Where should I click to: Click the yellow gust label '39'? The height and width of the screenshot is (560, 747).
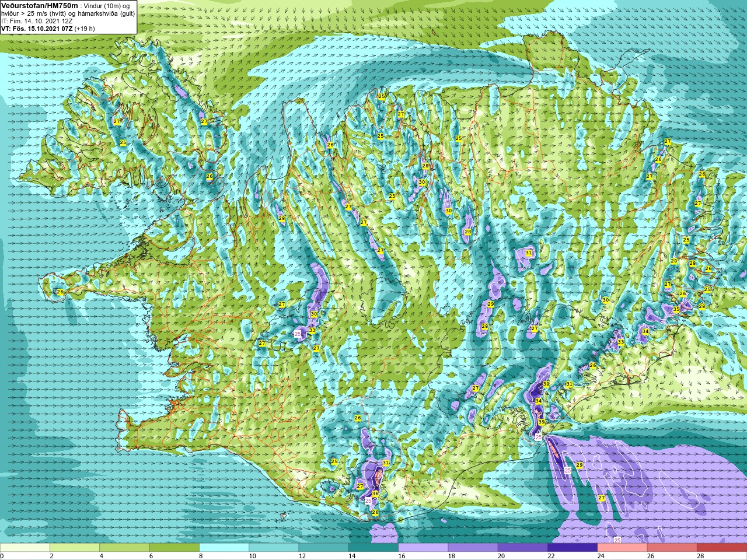point(542,422)
